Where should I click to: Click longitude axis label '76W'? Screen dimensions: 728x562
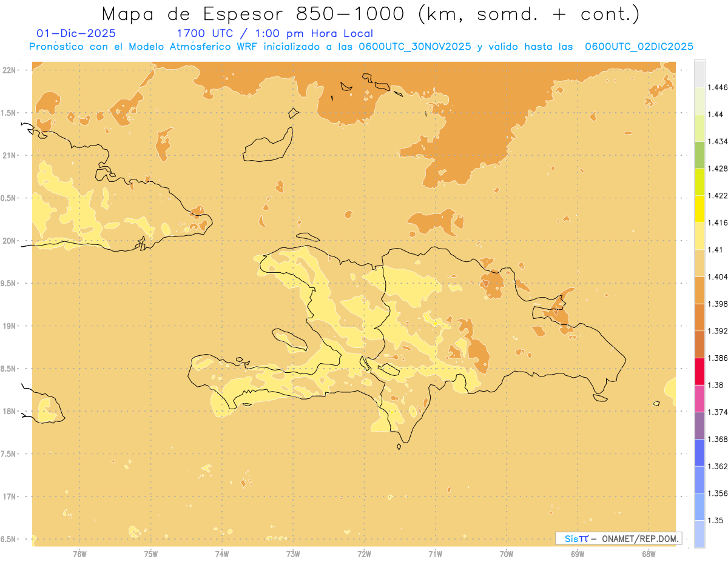(79, 554)
